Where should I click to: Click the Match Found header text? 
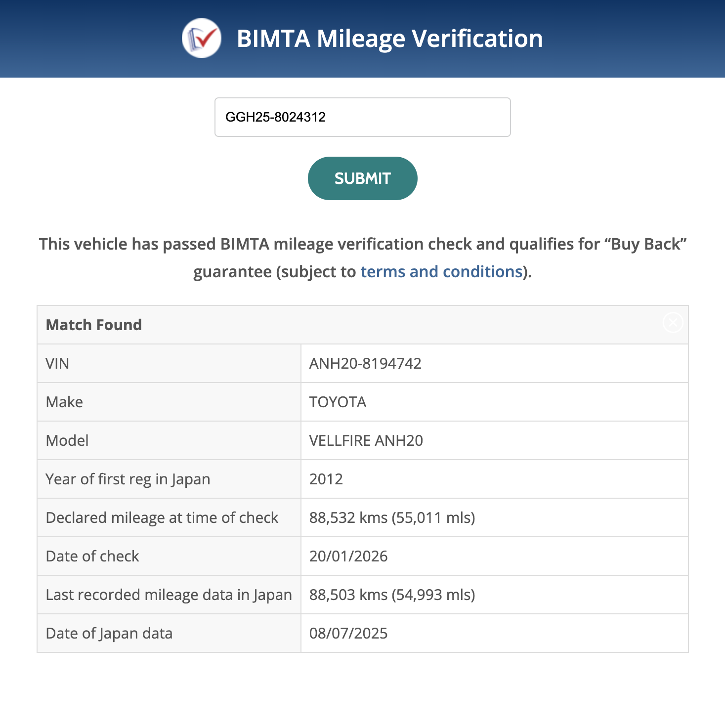point(94,325)
